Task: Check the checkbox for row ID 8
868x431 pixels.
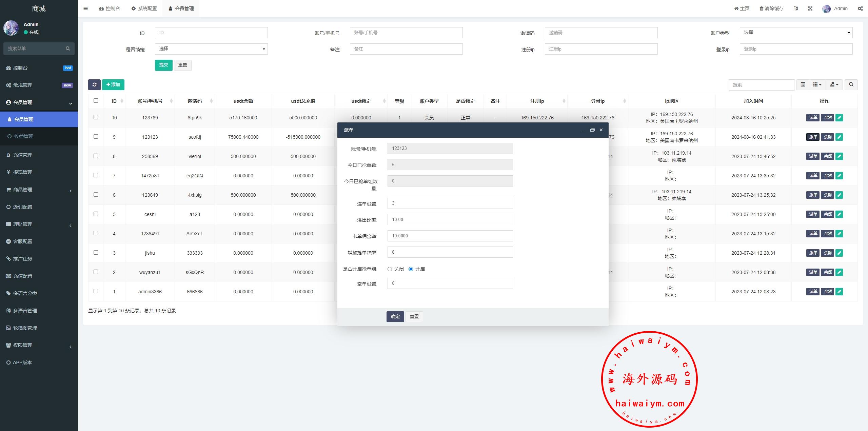Action: point(96,156)
